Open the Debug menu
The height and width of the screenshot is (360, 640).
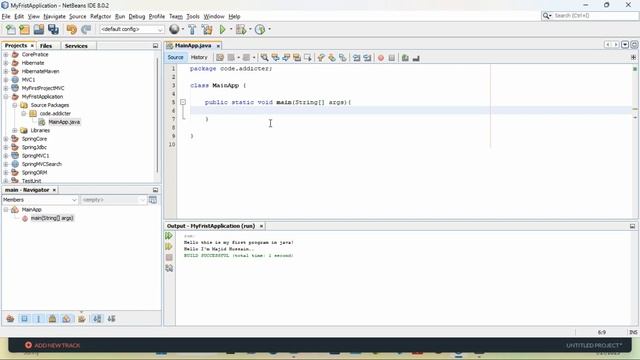tap(137, 16)
